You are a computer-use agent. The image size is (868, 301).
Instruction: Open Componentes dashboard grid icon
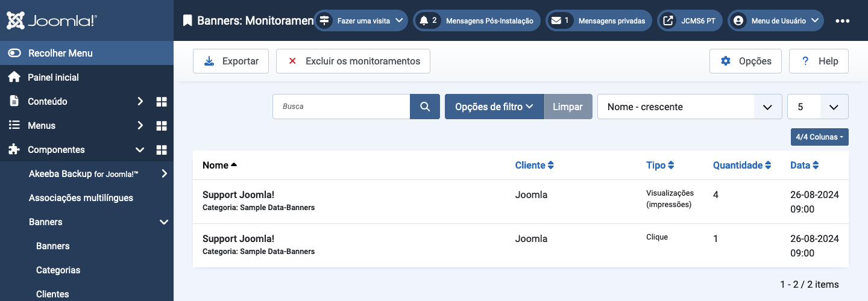[x=162, y=149]
